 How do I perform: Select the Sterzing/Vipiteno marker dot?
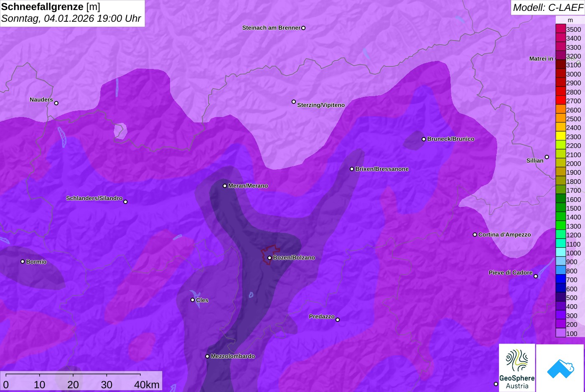[x=294, y=102]
